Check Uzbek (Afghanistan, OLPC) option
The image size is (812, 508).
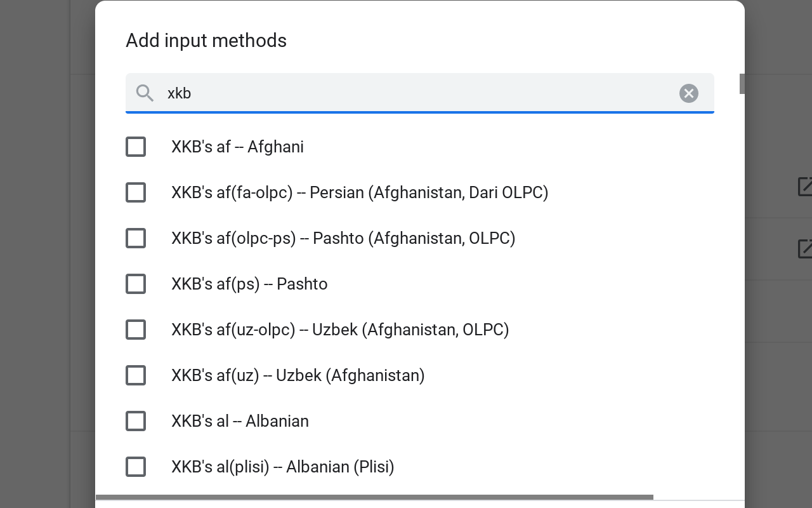pos(136,330)
